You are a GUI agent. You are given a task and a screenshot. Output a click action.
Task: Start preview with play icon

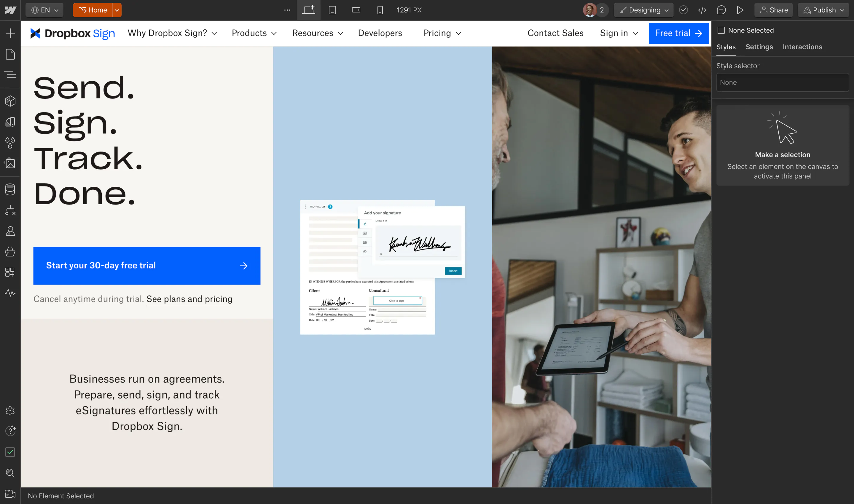tap(740, 10)
